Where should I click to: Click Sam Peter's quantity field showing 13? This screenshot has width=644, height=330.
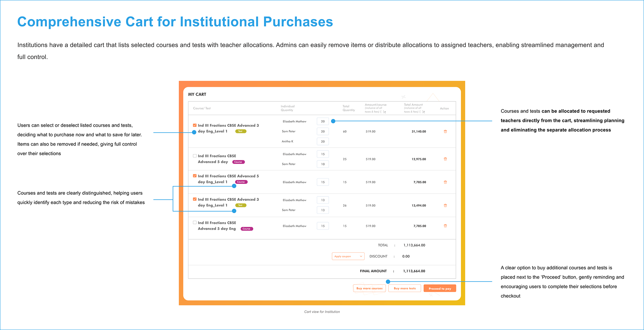[323, 210]
